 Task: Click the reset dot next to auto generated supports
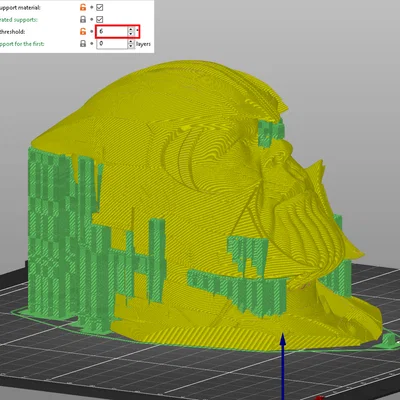(91, 20)
